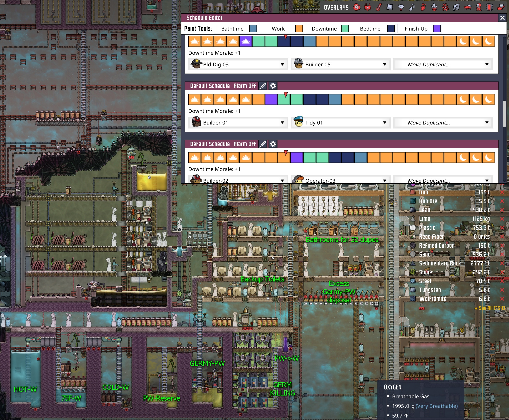The height and width of the screenshot is (420, 509).
Task: Rename Builder-01's schedule with the pencil icon
Action: 263,86
